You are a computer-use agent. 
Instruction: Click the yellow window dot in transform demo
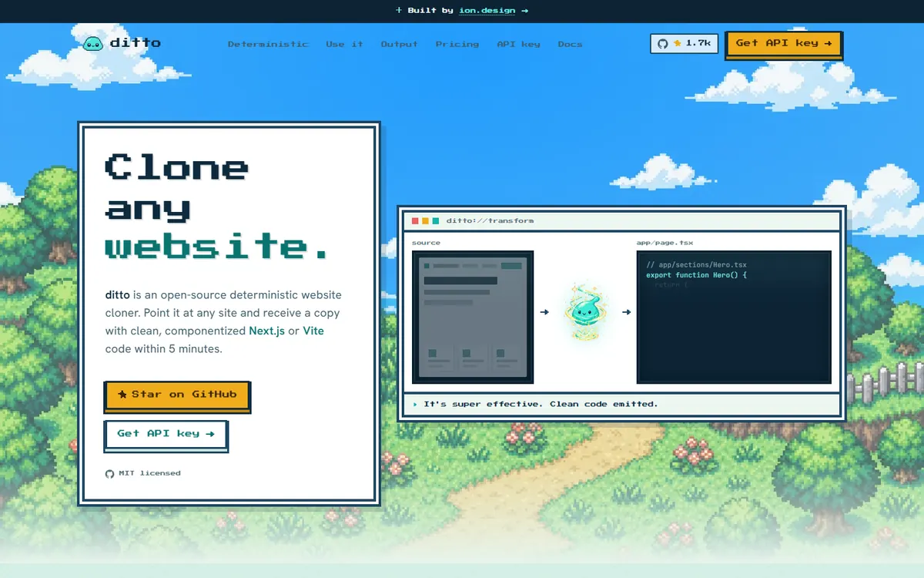pyautogui.click(x=426, y=221)
